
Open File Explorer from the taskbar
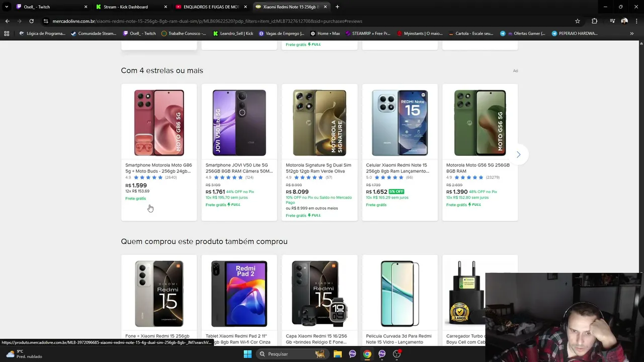[338, 354]
